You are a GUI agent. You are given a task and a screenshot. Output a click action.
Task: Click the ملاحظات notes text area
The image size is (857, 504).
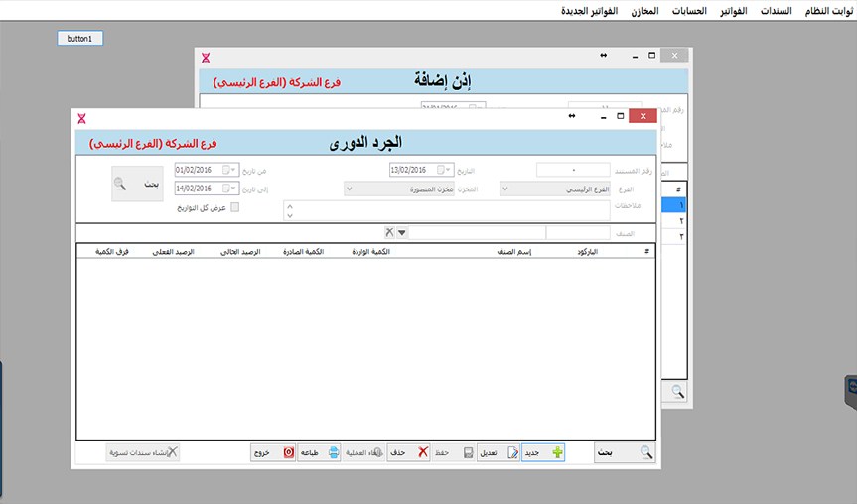point(447,210)
